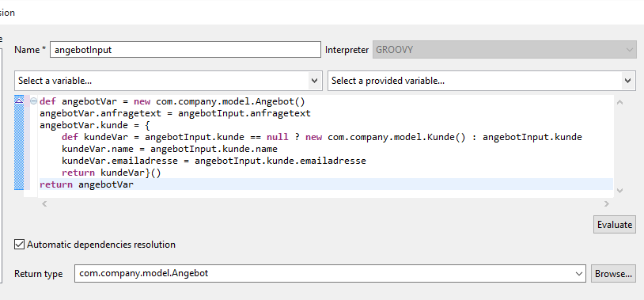Open the Select a provided variable dropdown
Screen dimensions: 644x300
click(482, 81)
